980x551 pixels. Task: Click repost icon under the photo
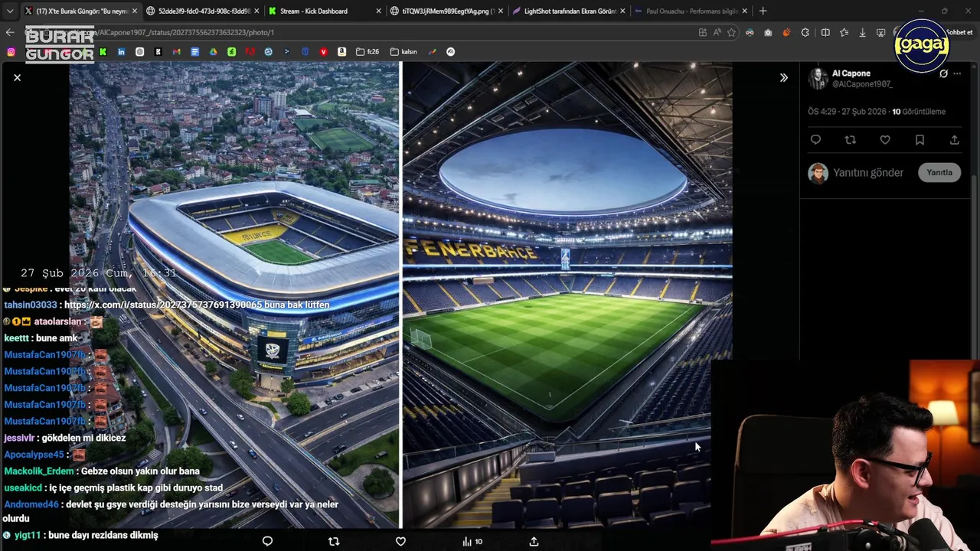click(334, 541)
